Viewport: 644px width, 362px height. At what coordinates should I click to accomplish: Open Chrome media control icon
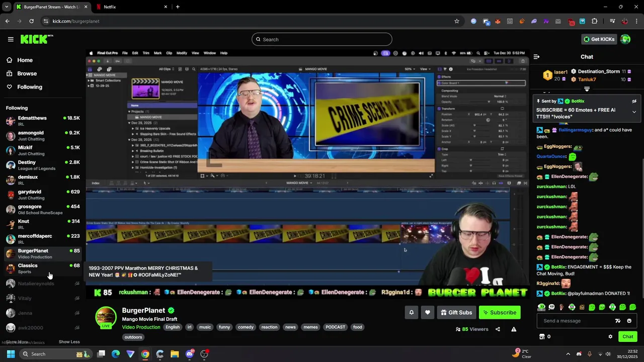[612, 21]
